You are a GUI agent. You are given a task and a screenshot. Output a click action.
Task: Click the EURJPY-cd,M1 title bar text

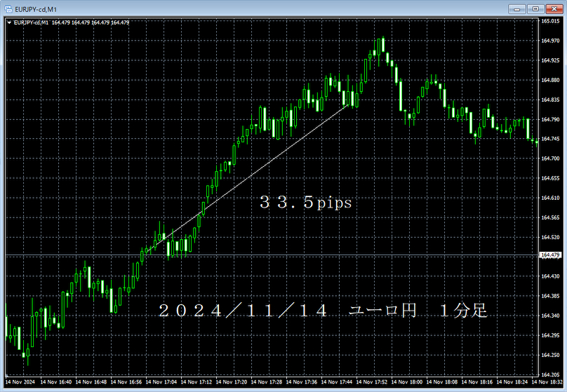pyautogui.click(x=36, y=9)
